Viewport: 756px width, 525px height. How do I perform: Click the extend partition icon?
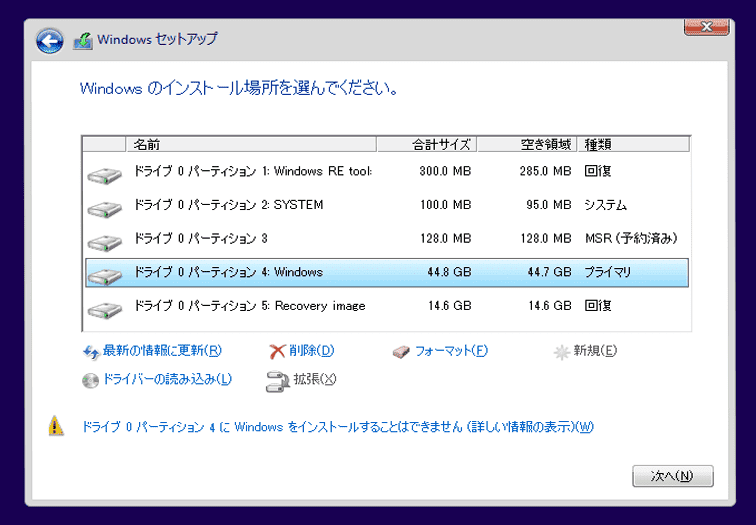pyautogui.click(x=278, y=381)
